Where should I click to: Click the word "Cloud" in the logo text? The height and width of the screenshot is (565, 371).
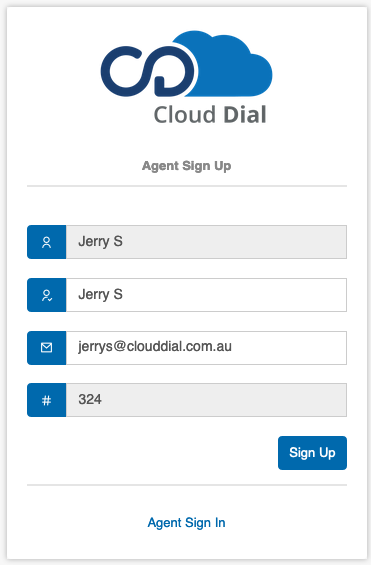185,115
